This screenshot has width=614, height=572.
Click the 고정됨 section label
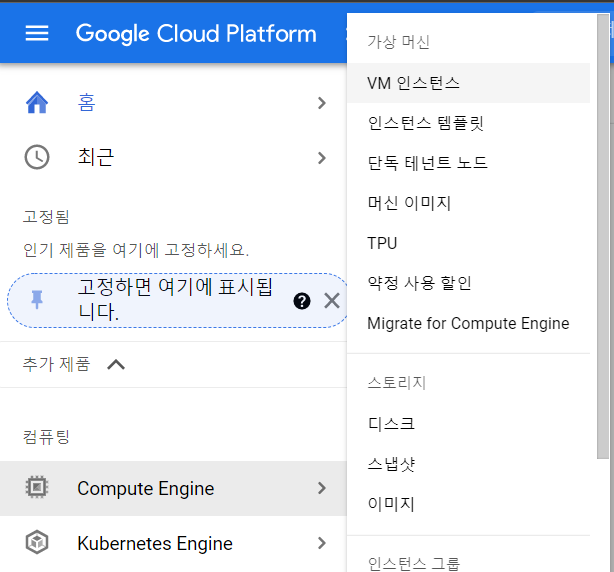pos(46,217)
